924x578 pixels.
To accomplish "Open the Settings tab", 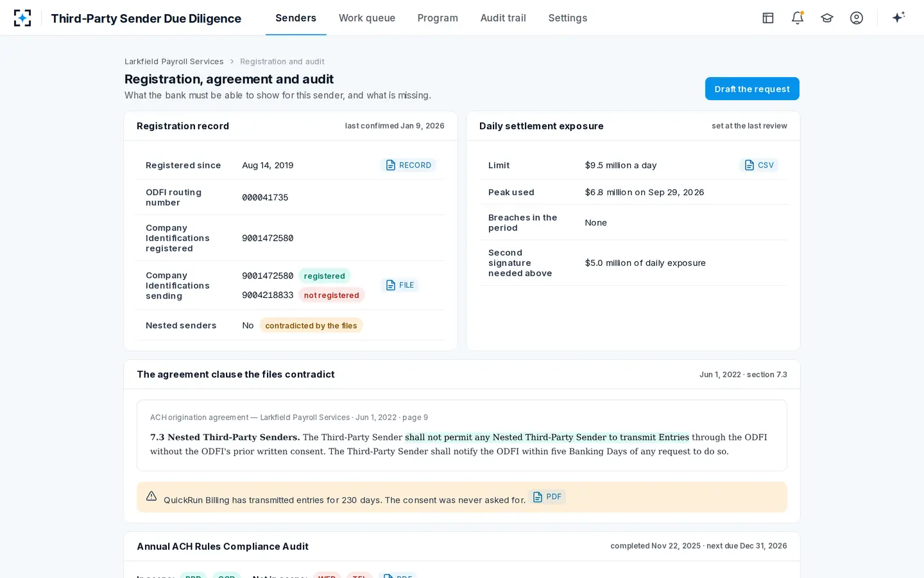I will 568,18.
